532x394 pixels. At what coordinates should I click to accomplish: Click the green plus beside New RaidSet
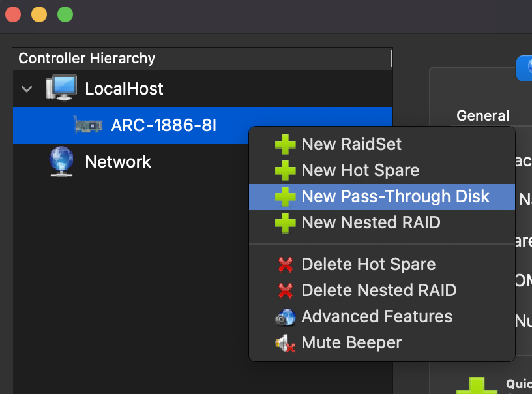[285, 145]
